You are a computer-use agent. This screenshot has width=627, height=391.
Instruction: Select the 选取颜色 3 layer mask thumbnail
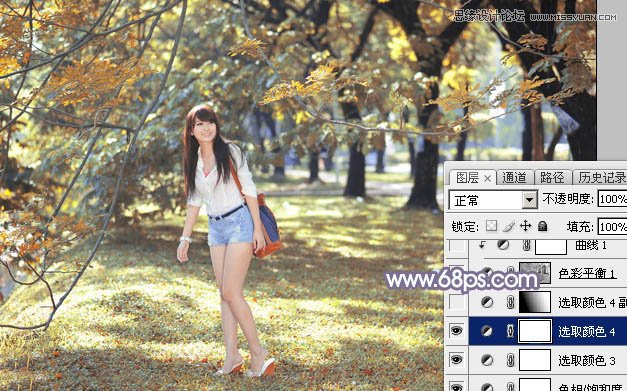click(x=535, y=360)
